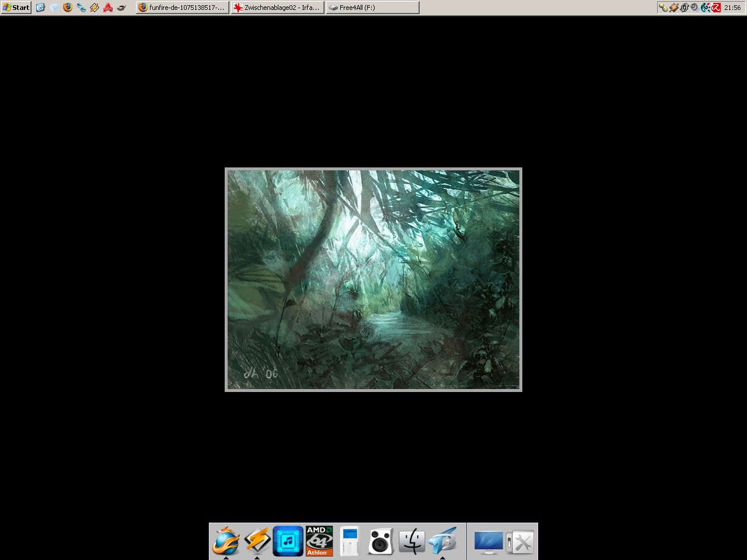This screenshot has width=747, height=560.
Task: Click the teal phone tray icon
Action: click(705, 8)
